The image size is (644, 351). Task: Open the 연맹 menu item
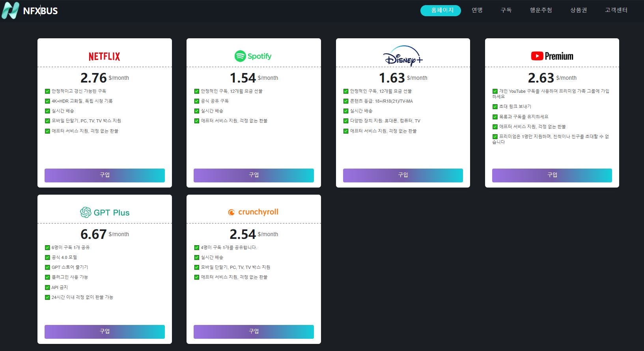click(477, 10)
